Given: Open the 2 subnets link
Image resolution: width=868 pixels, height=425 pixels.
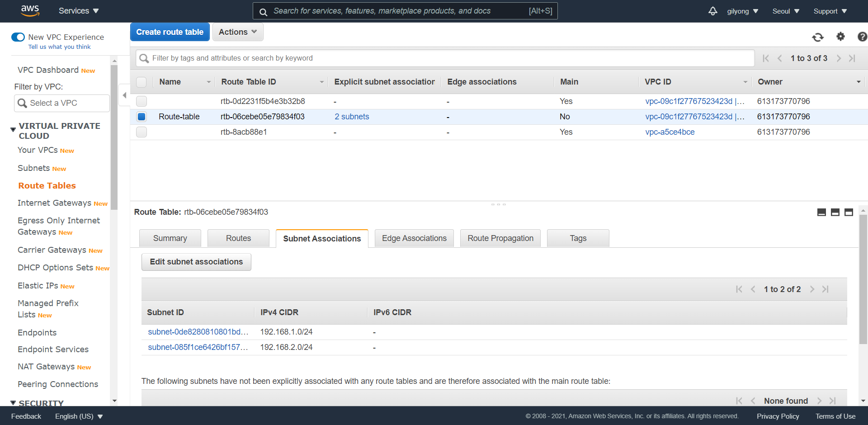Looking at the screenshot, I should 352,117.
